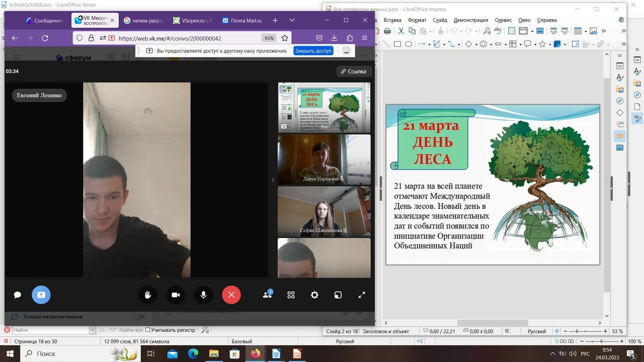Screen dimensions: 644x362
Task: Switch call grid layout view
Action: coord(291,295)
